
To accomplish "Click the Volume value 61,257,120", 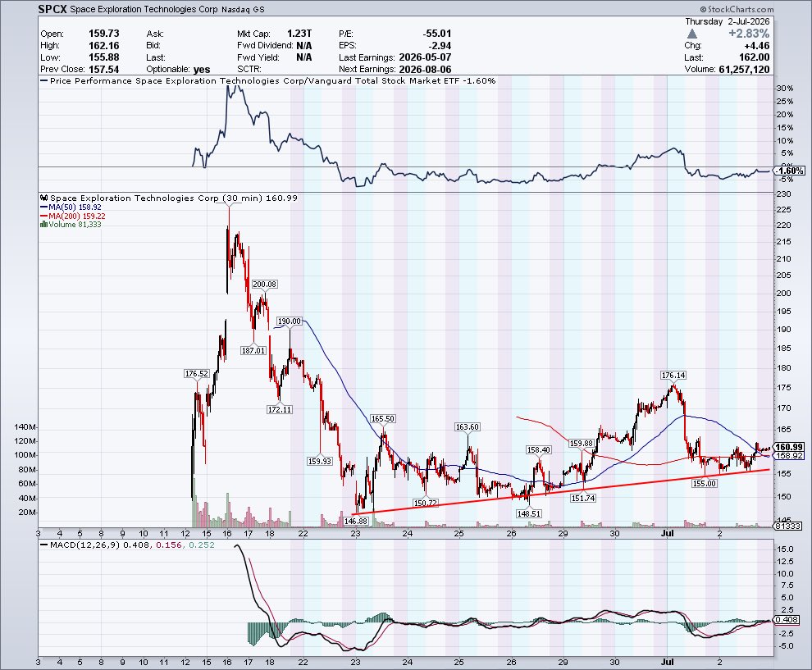I will (x=744, y=69).
